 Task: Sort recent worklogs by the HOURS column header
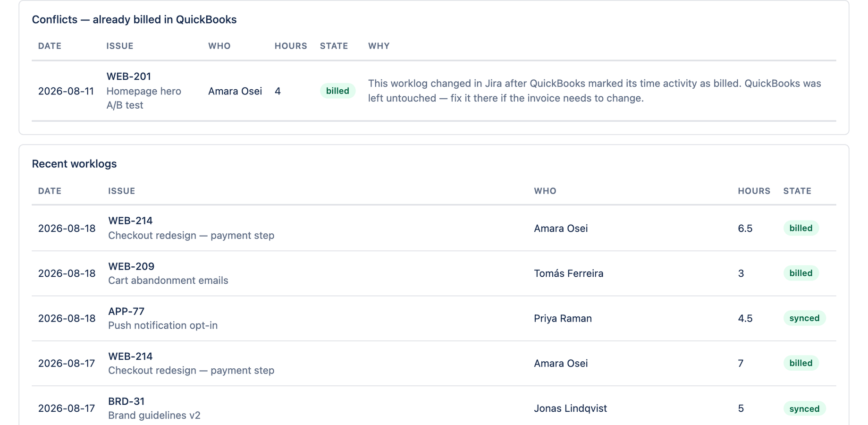(754, 191)
